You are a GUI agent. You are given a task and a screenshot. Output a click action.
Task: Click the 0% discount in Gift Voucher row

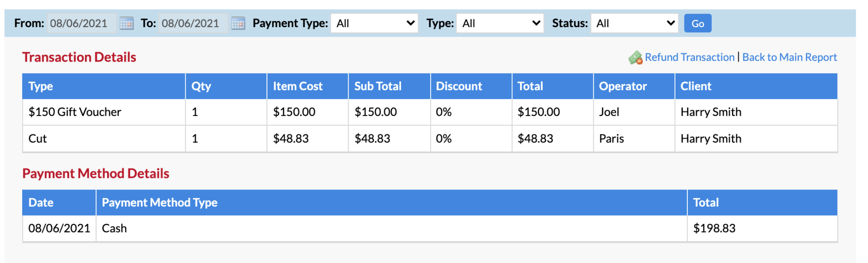(471, 112)
